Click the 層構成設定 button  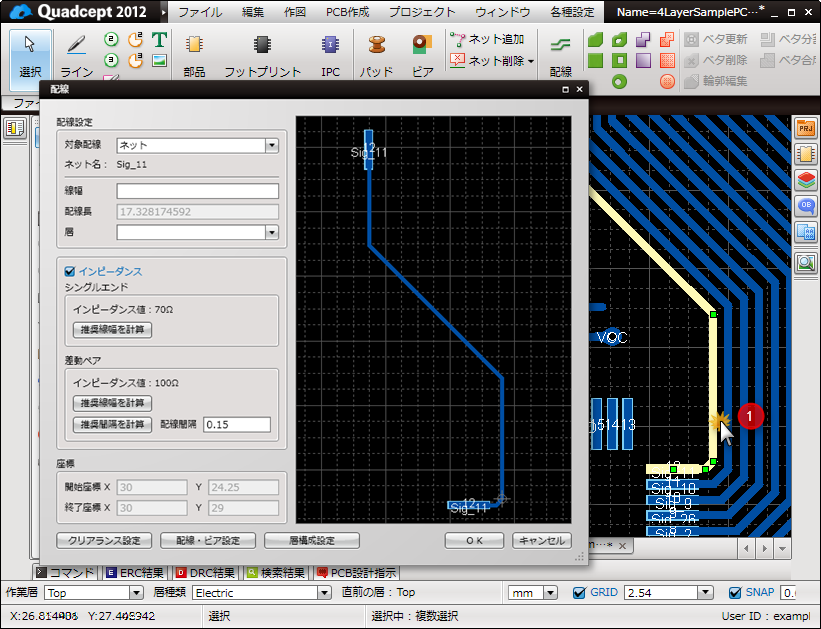click(312, 540)
